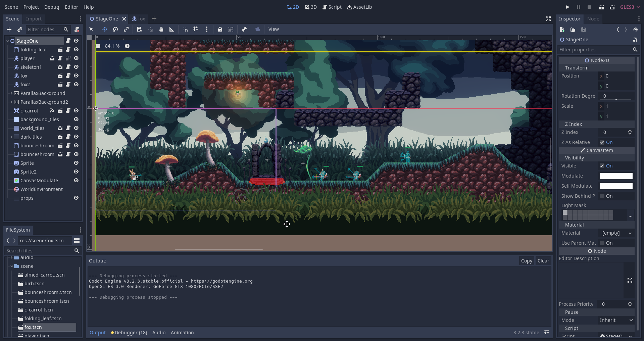The image size is (644, 341).
Task: Create a new resource in Inspector
Action: pos(562,30)
